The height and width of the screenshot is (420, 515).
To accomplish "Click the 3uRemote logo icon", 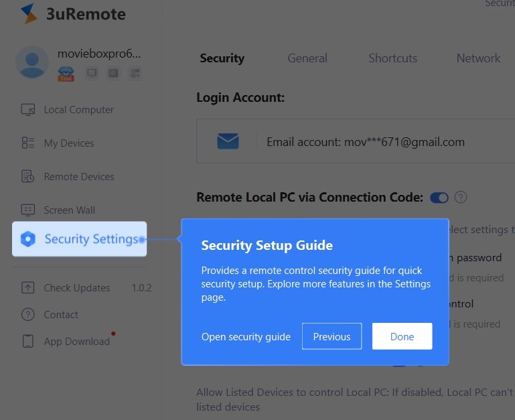I will [x=29, y=13].
